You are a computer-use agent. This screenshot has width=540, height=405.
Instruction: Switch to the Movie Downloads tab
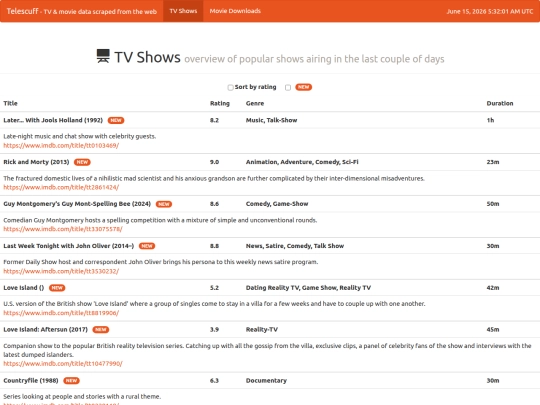235,11
